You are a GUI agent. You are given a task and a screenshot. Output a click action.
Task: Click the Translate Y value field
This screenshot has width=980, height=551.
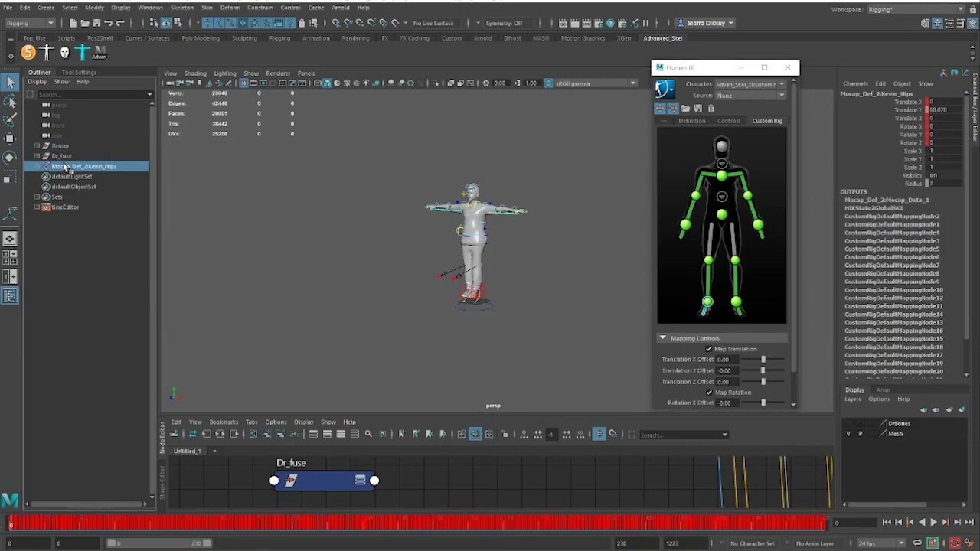946,110
